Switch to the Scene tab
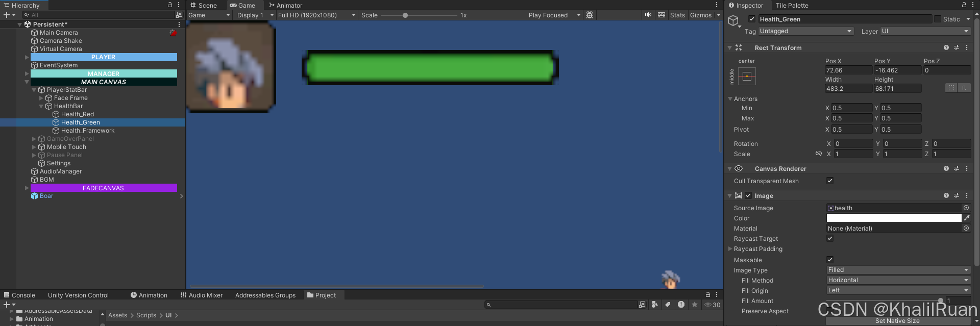The image size is (980, 326). 204,5
